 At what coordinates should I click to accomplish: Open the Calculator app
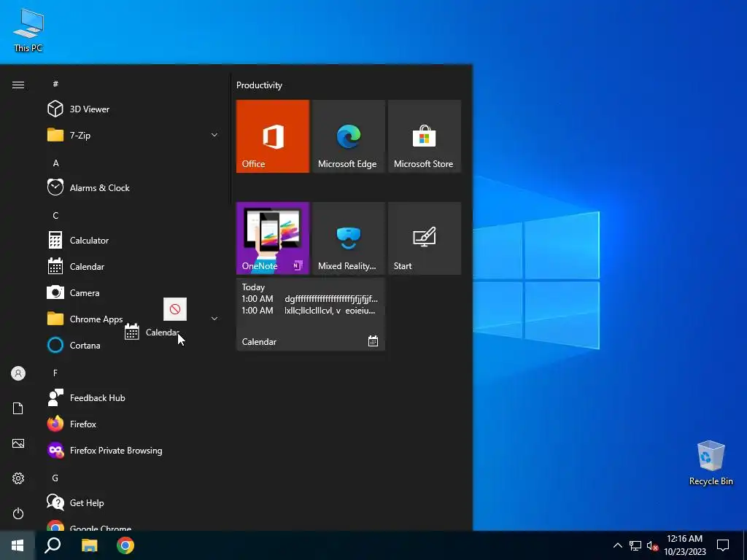[131, 241]
